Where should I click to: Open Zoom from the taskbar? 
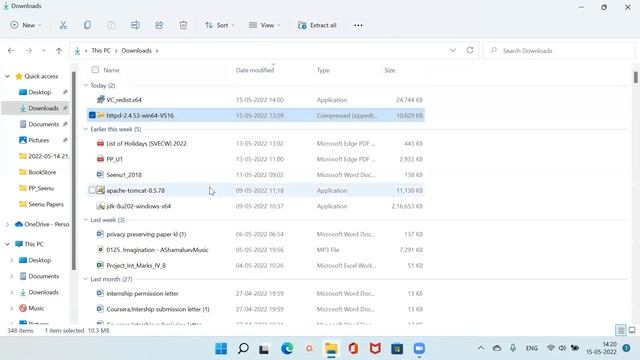[x=419, y=349]
